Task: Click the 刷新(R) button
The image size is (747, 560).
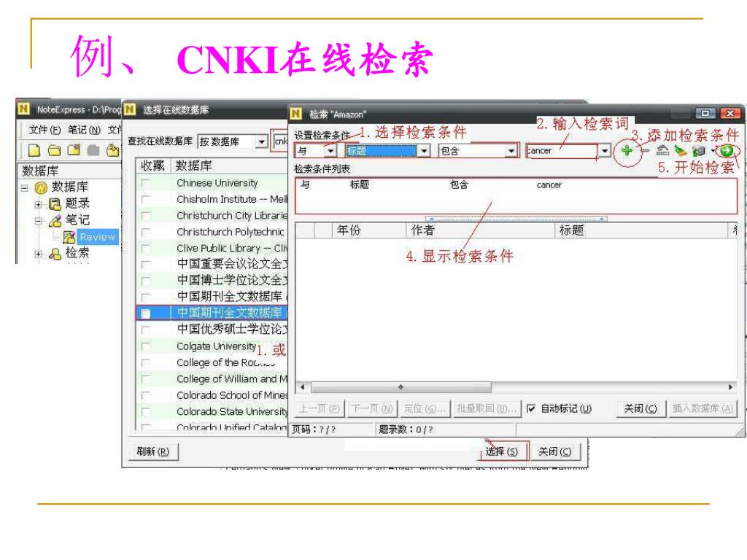Action: [153, 451]
